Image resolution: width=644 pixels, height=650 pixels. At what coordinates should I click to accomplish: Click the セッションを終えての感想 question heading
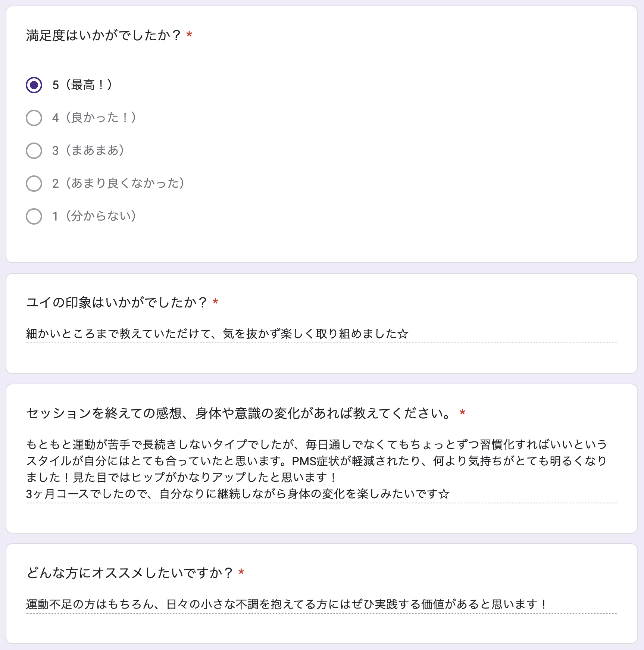pyautogui.click(x=239, y=413)
